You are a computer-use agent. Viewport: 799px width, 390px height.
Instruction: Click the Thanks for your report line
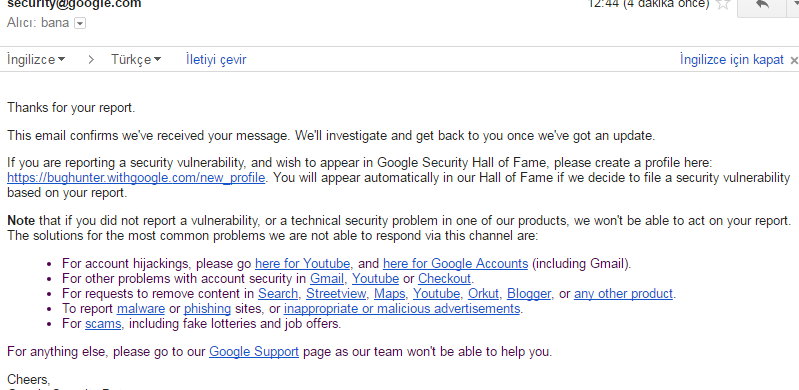pos(71,108)
